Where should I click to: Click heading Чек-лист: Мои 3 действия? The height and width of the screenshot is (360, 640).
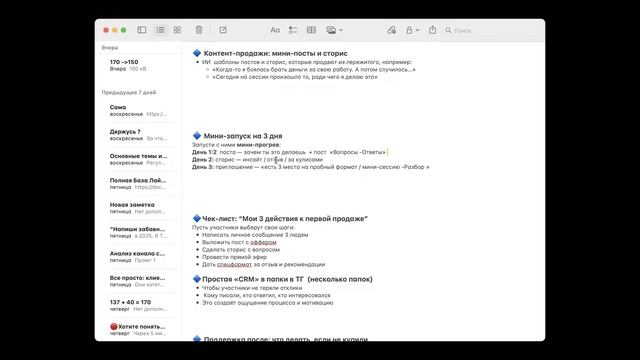coord(284,219)
